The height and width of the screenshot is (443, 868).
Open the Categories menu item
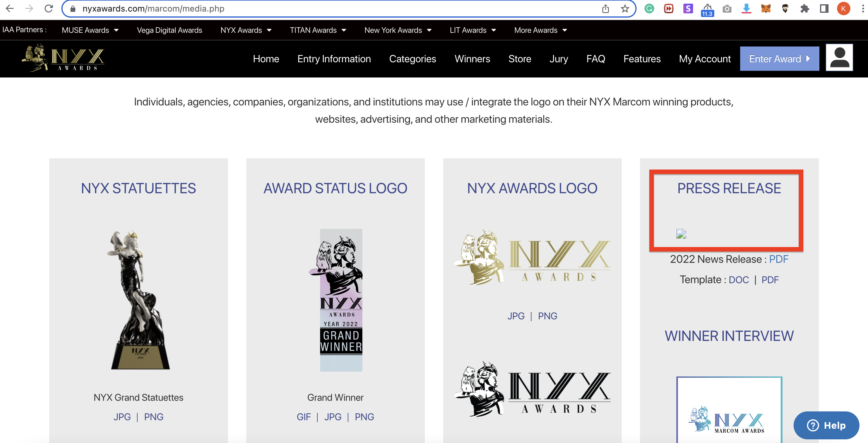412,59
